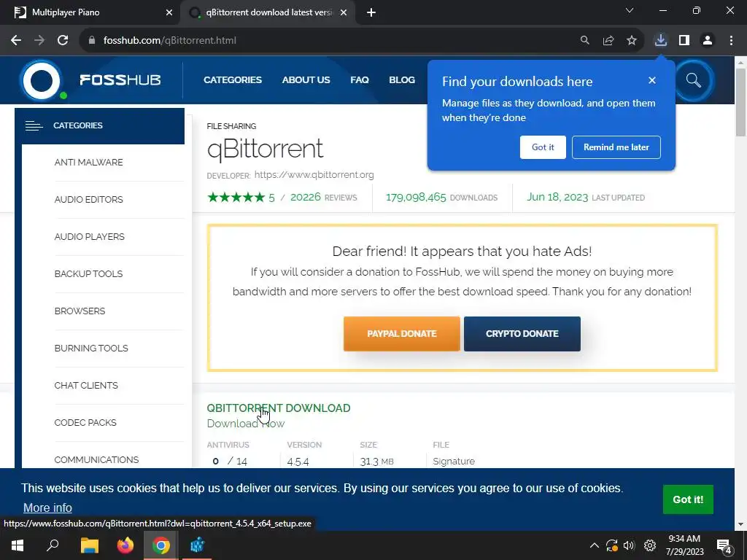
Task: Select BURNING TOOLS category
Action: click(x=91, y=348)
